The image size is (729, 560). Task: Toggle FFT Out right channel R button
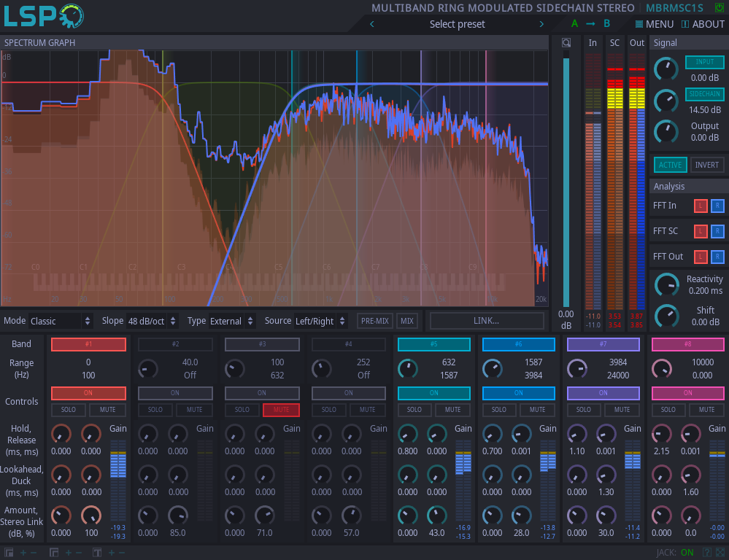click(x=717, y=257)
